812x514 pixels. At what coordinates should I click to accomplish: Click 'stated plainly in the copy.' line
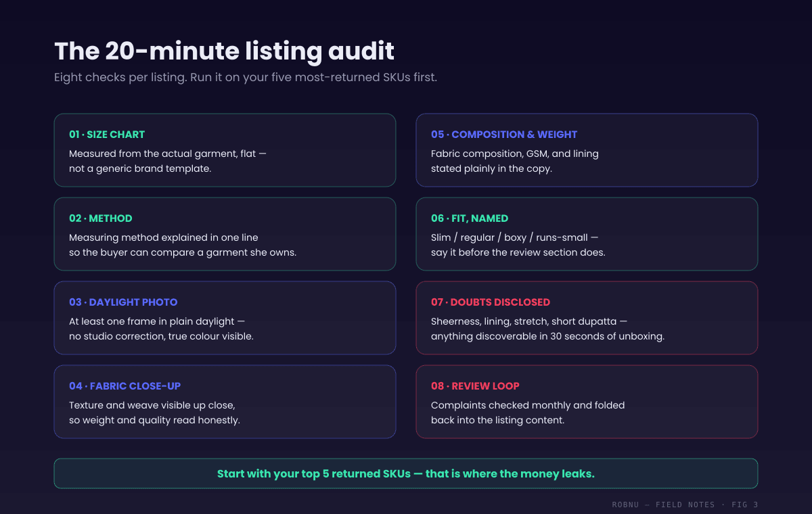click(491, 168)
